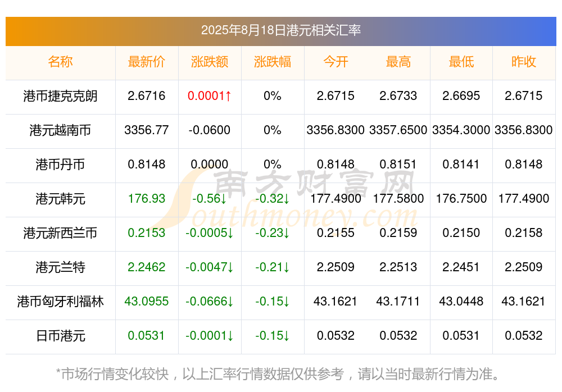
Task: Select lowest value 0.2150
Action: coord(461,233)
